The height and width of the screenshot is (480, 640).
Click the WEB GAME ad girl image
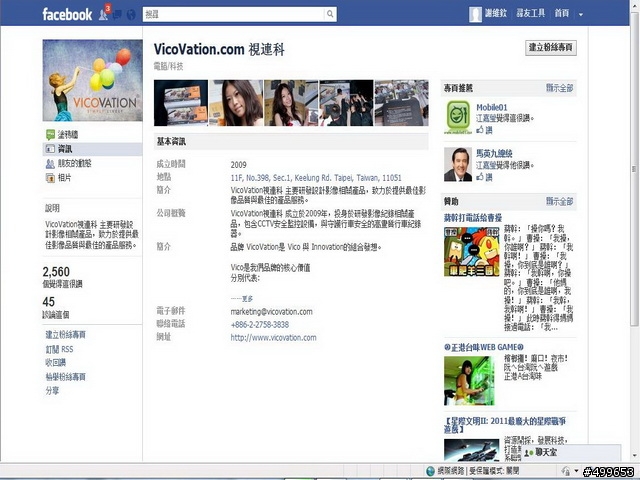click(469, 381)
